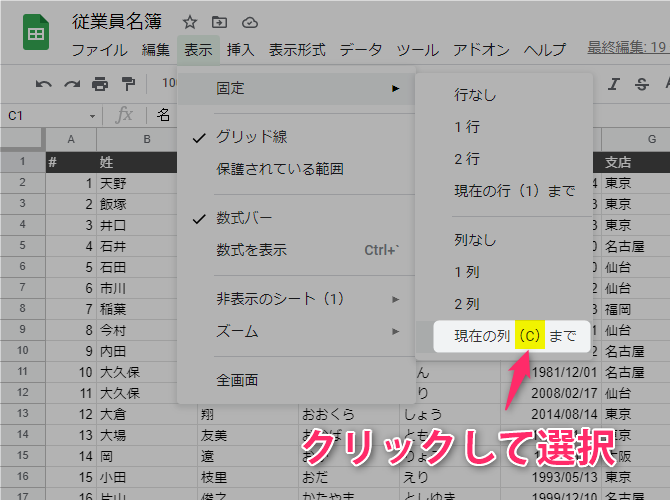The height and width of the screenshot is (500, 670).
Task: Click the 従業員名簿 document title
Action: pos(117,22)
